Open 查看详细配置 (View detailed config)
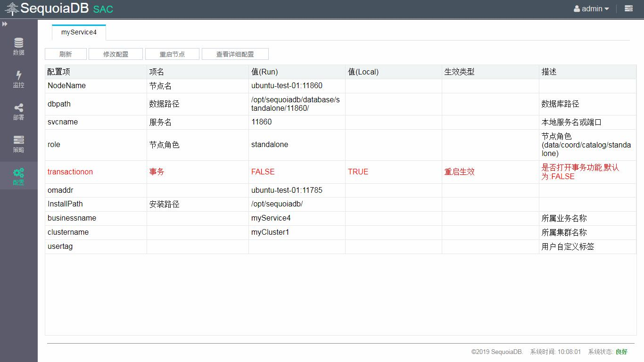644x362 pixels. [x=235, y=54]
